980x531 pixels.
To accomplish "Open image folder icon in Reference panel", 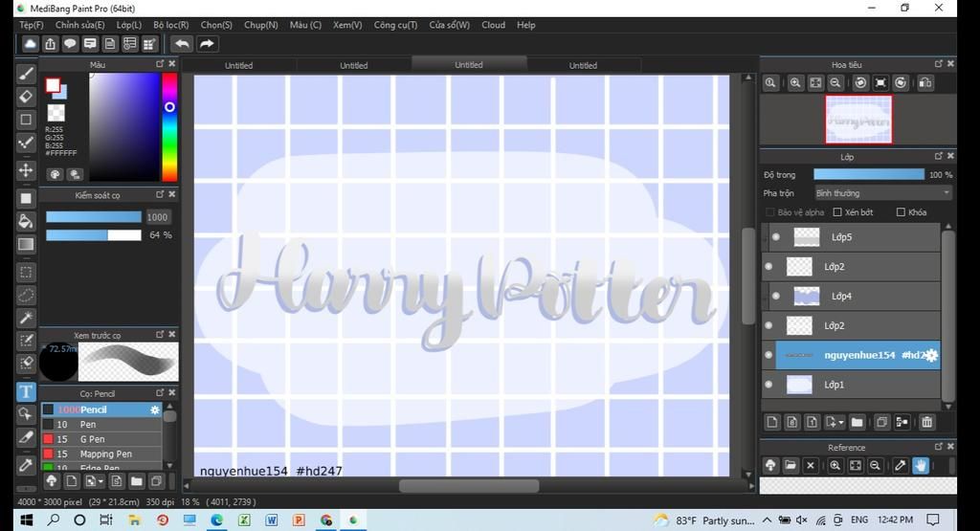I will [x=790, y=465].
